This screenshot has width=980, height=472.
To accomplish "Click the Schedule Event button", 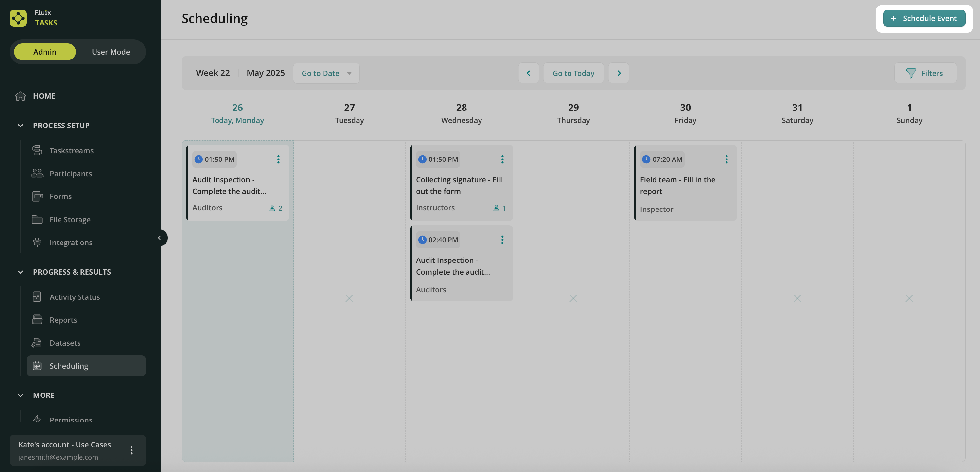I will [x=924, y=18].
